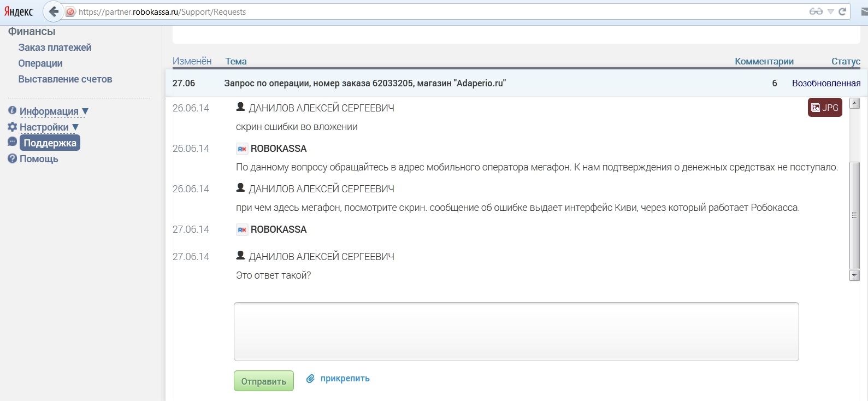Click the Возобновленная status
Viewport: 868px width, 401px height.
pyautogui.click(x=826, y=83)
